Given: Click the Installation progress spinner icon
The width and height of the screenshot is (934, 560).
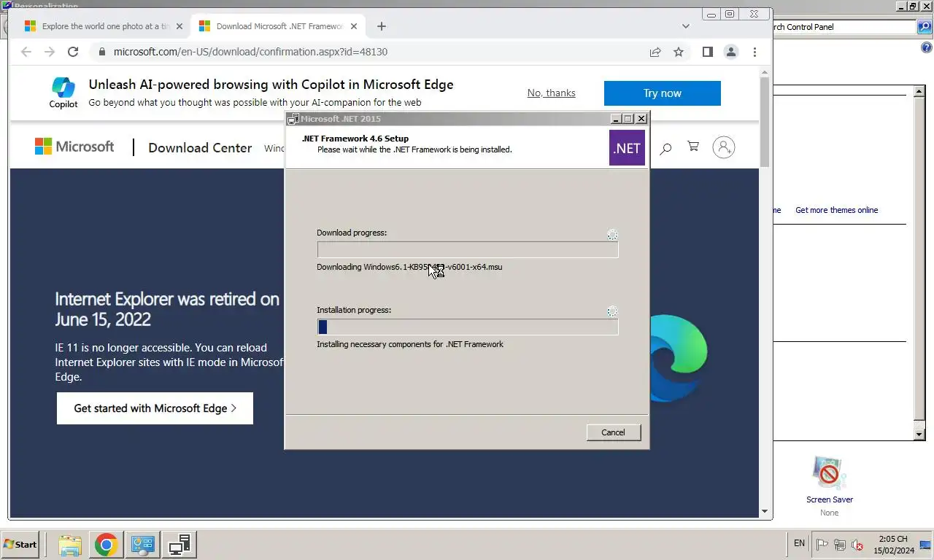Looking at the screenshot, I should [x=612, y=311].
